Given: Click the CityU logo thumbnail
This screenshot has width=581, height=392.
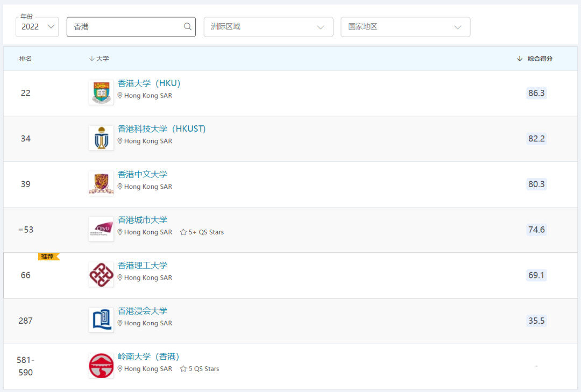Looking at the screenshot, I should coord(101,230).
